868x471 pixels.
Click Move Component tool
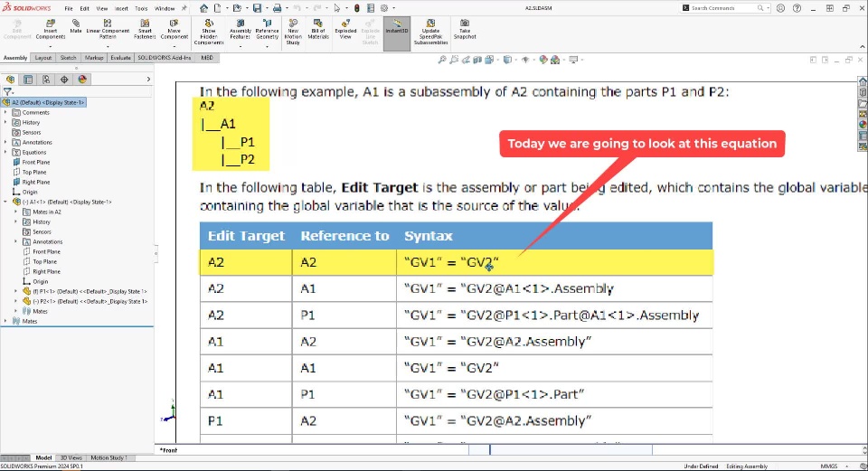pos(174,29)
